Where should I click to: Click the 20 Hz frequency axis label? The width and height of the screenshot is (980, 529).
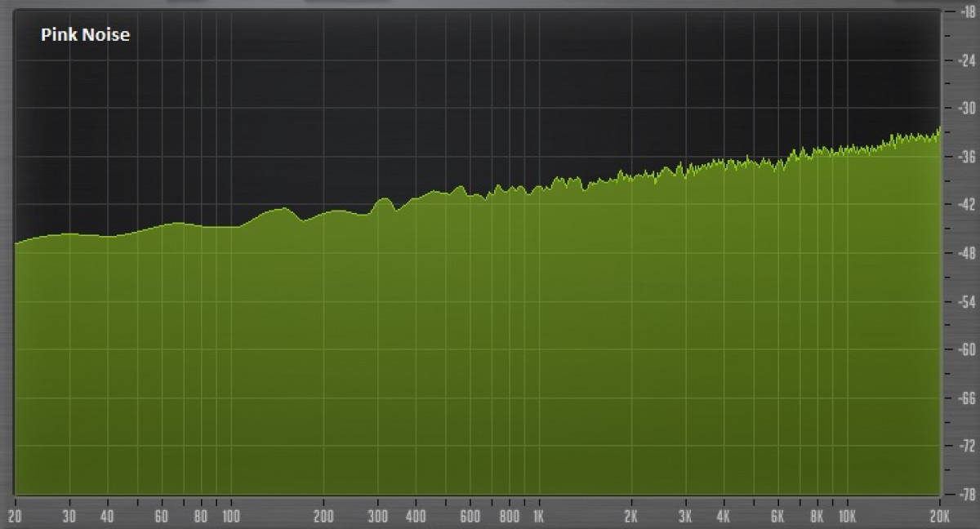coord(15,516)
